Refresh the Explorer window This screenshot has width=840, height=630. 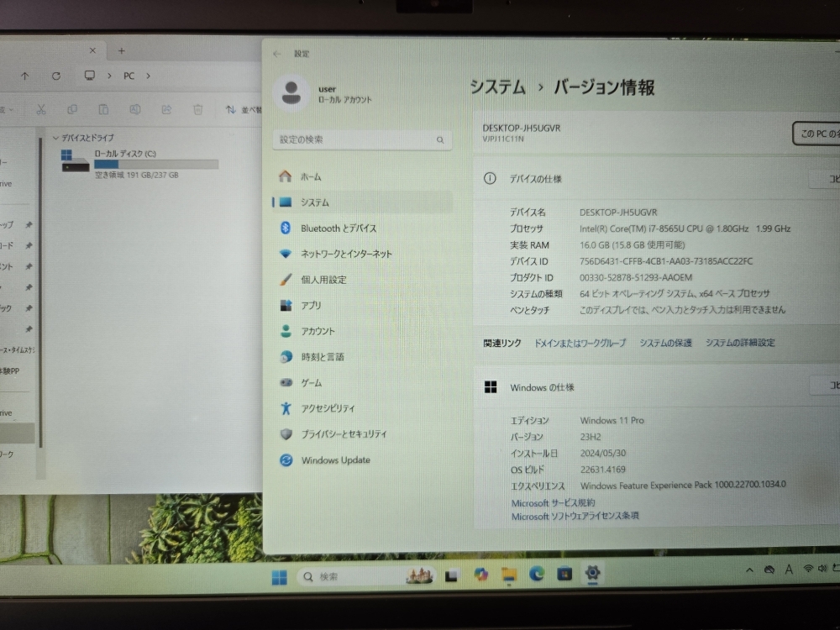pos(55,76)
